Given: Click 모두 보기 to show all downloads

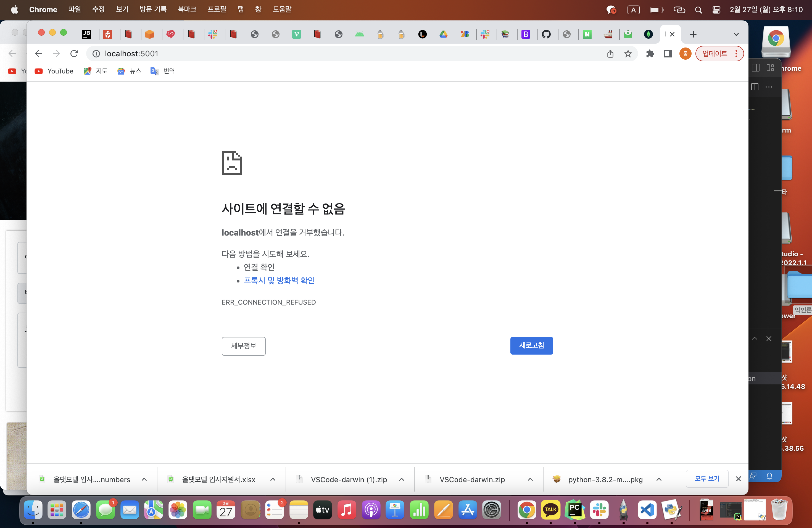Looking at the screenshot, I should pyautogui.click(x=707, y=479).
